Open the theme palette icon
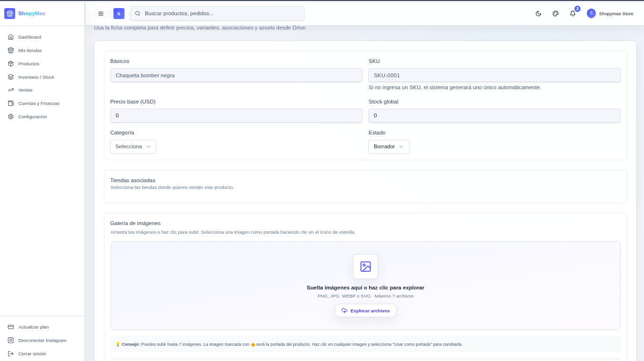 [x=555, y=13]
